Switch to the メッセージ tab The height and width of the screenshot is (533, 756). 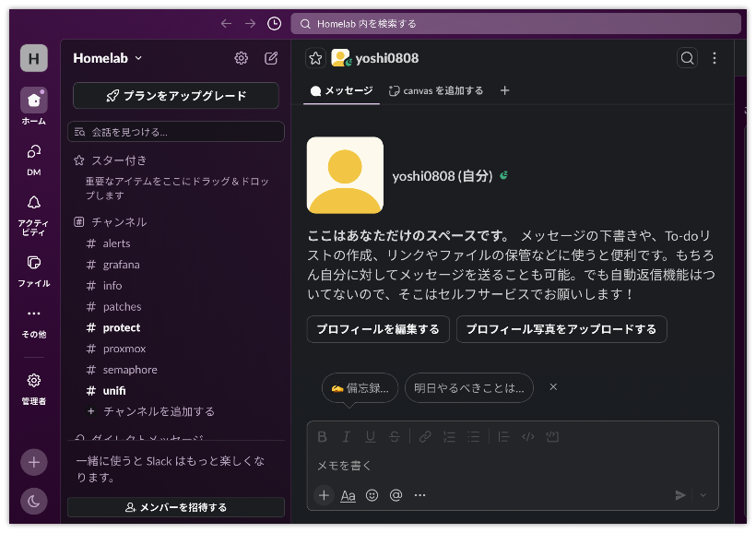coord(341,90)
